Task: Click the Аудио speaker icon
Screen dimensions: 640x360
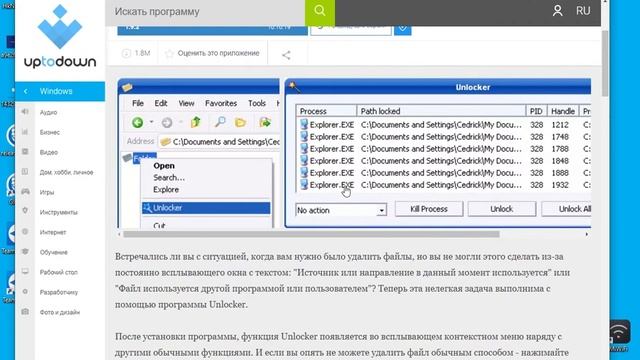Action: tap(25, 111)
